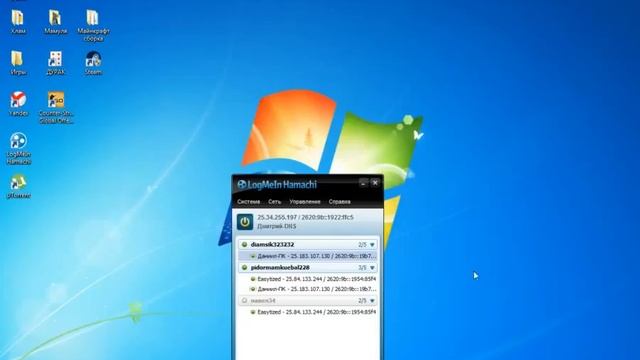This screenshot has width=640, height=360.
Task: Toggle the offline network's hollow status circle
Action: (244, 300)
